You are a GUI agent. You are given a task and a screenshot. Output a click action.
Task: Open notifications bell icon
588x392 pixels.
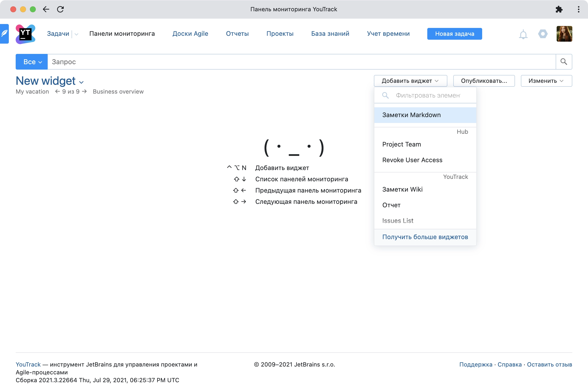point(523,34)
